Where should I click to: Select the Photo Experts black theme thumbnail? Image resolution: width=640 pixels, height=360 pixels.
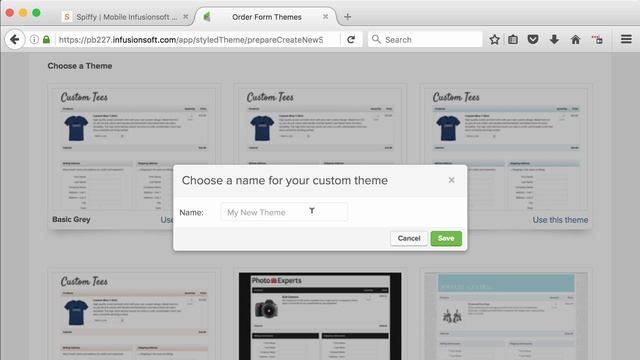click(x=320, y=316)
